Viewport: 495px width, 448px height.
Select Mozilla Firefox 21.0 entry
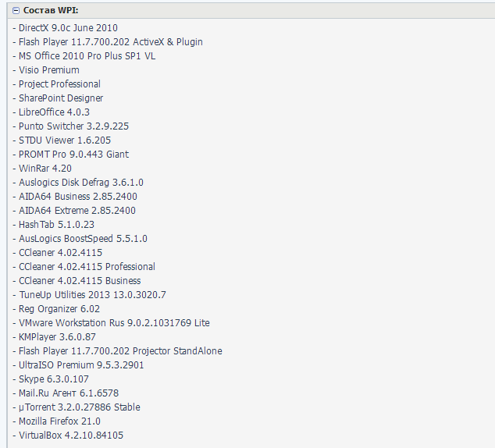[x=59, y=421]
